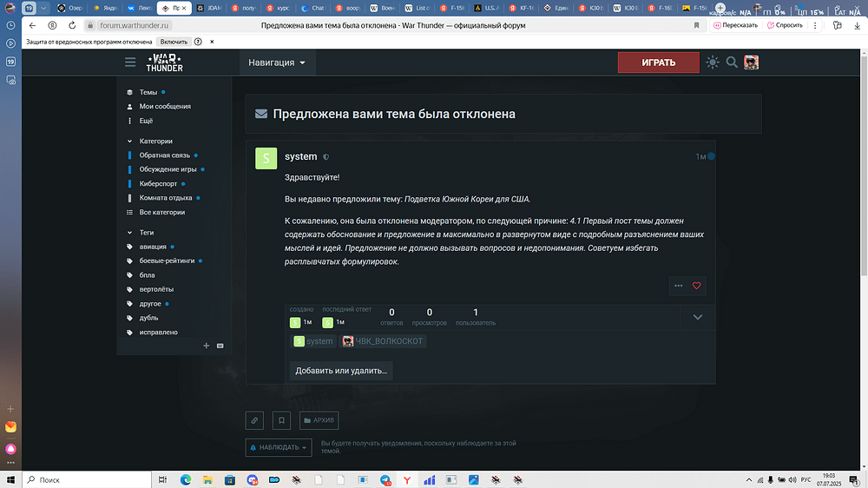Click Включить malware protection button
Image resolution: width=868 pixels, height=488 pixels.
[x=174, y=42]
